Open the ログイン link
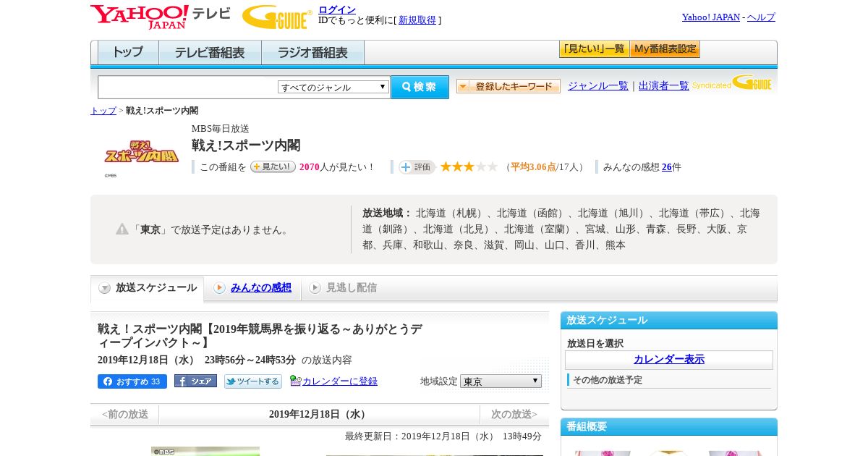Screen dimensions: 868x456 337,9
